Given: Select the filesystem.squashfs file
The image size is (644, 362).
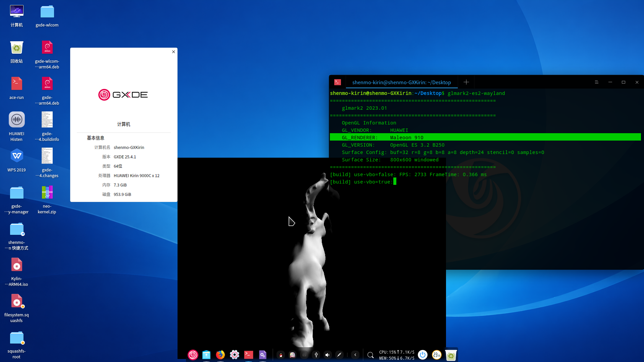Looking at the screenshot, I should point(16,308).
